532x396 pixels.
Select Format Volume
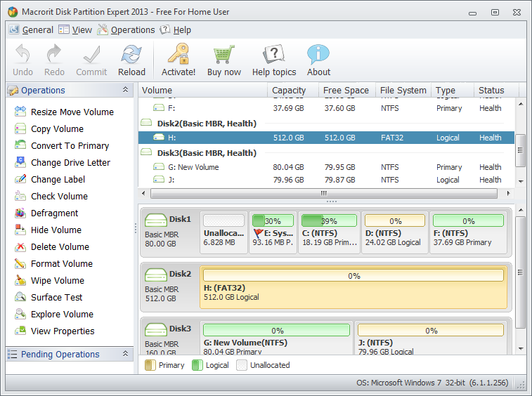coord(53,263)
